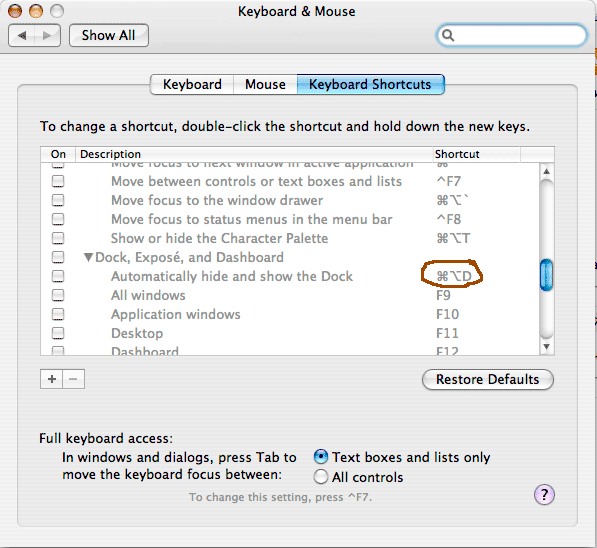Switch to the Mouse tab
Image resolution: width=597 pixels, height=548 pixels.
(x=265, y=84)
